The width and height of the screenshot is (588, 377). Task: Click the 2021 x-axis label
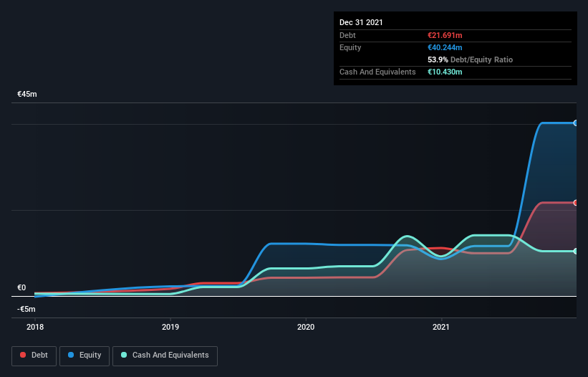(x=441, y=327)
